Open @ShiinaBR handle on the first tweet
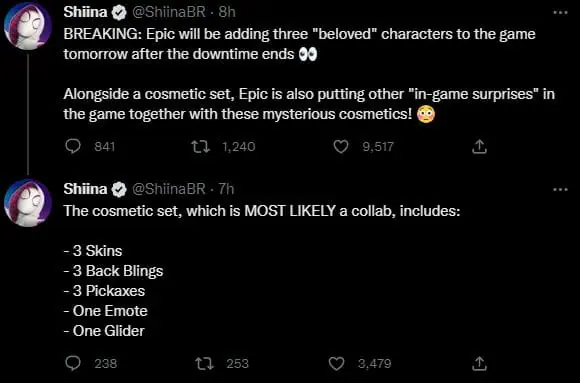The height and width of the screenshot is (383, 580). (168, 12)
